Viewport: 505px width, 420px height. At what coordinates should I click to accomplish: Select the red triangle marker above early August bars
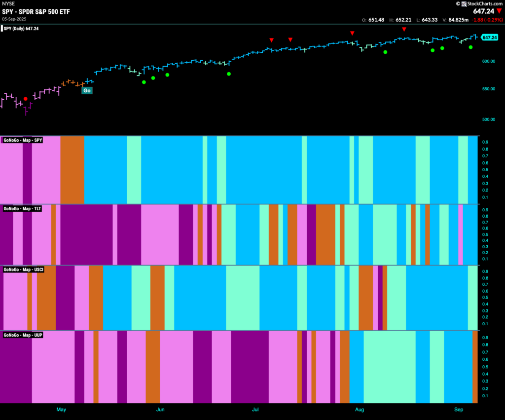(352, 33)
